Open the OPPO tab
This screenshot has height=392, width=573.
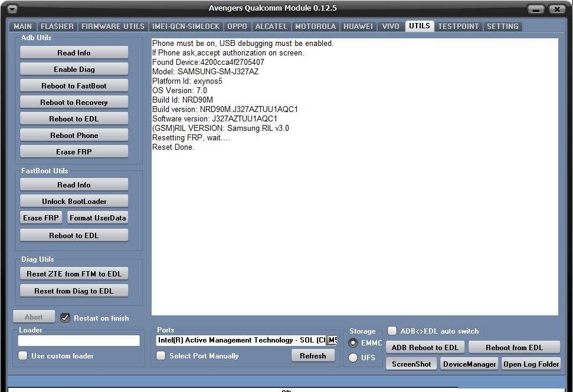click(237, 27)
